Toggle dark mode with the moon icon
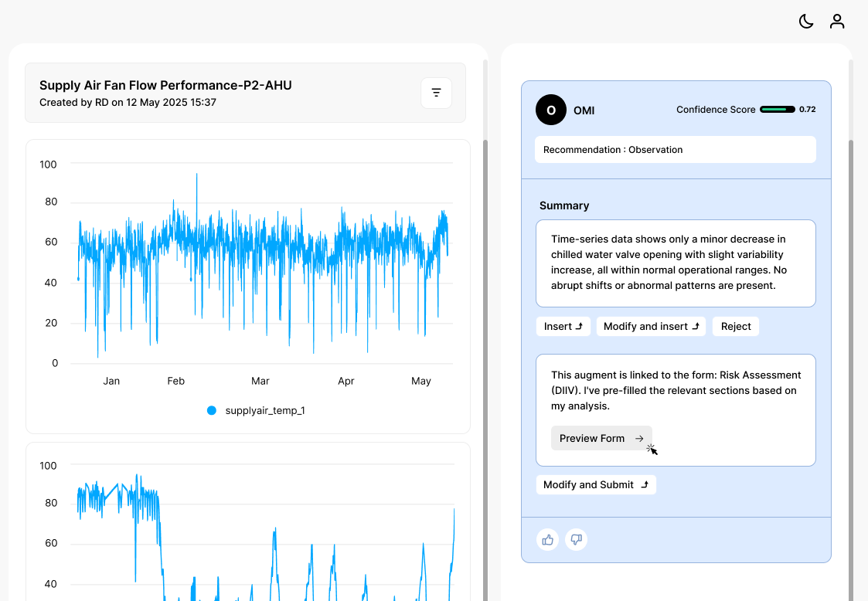The width and height of the screenshot is (868, 601). coord(806,22)
